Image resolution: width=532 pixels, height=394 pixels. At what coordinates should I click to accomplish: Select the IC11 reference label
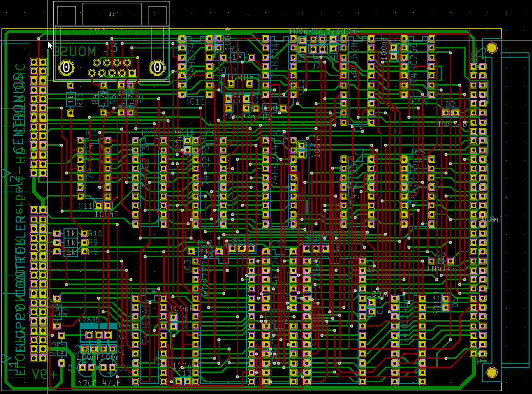click(x=196, y=101)
